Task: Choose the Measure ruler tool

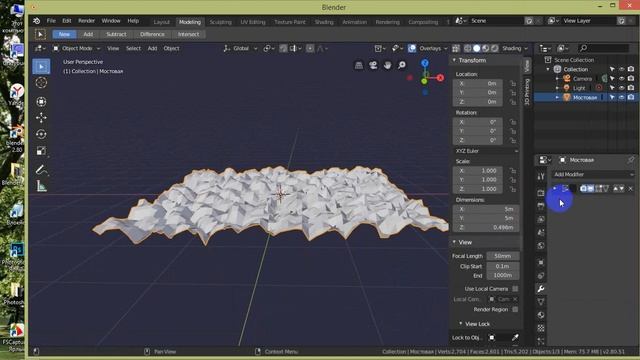Action: point(41,186)
